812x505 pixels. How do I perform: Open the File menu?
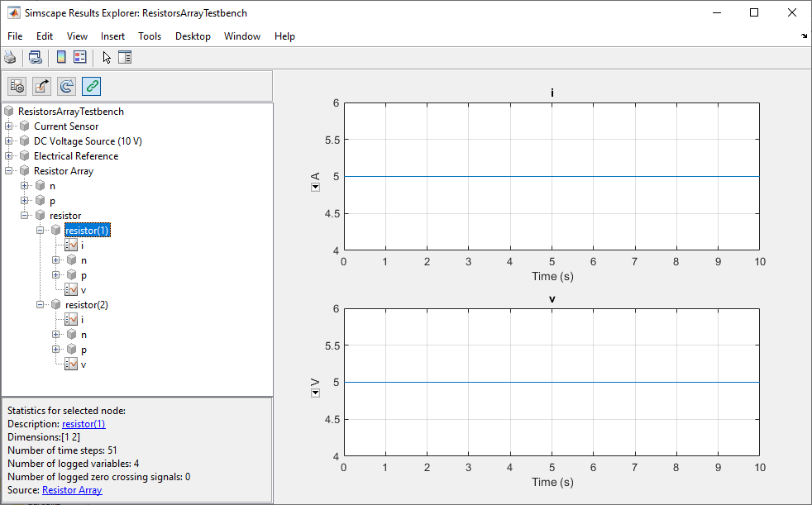point(15,36)
